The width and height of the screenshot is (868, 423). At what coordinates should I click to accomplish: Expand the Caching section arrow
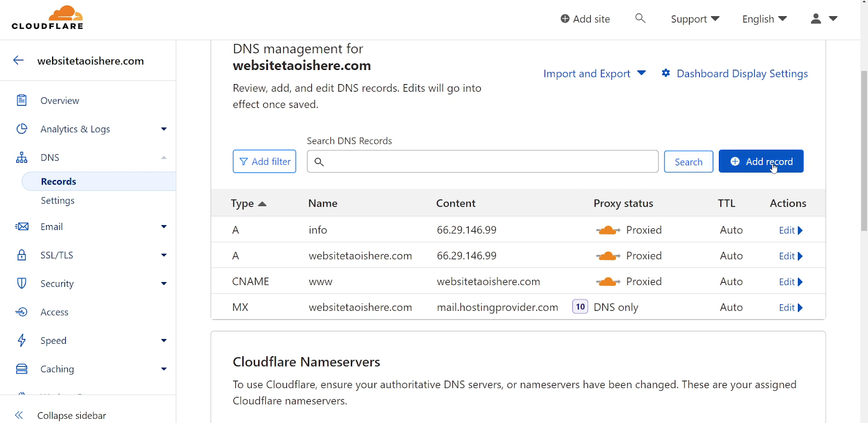pos(164,369)
